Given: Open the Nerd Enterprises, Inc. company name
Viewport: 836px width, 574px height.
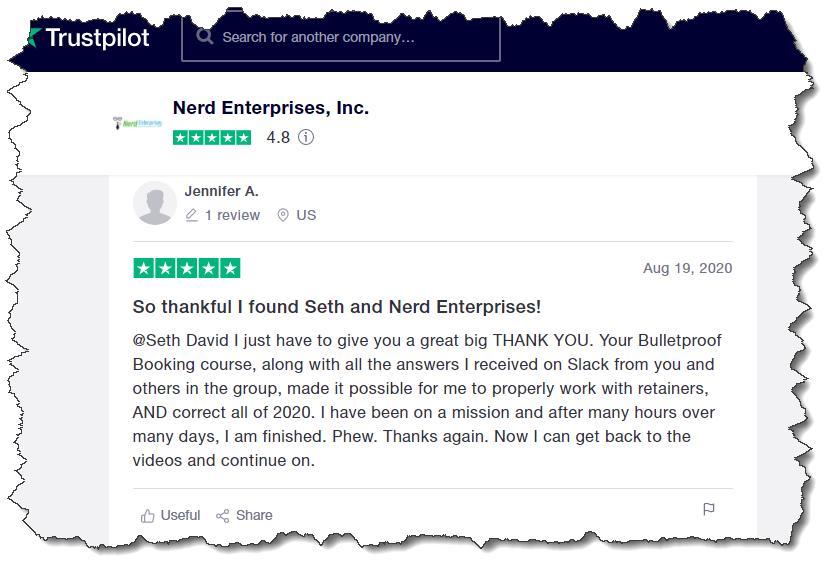Looking at the screenshot, I should point(271,108).
